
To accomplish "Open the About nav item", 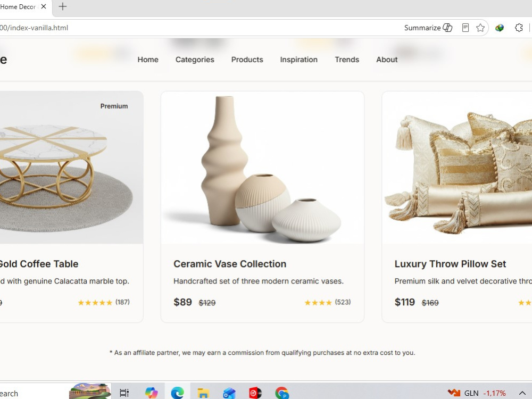I will pos(387,60).
